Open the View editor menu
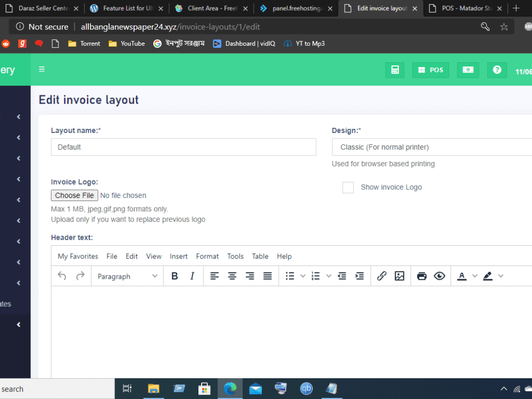 (x=154, y=256)
